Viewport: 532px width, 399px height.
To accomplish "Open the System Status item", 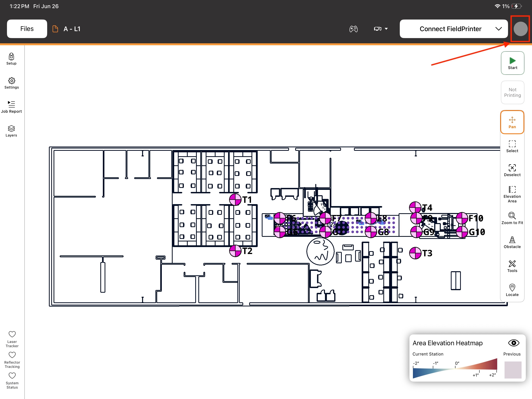I will [x=12, y=381].
